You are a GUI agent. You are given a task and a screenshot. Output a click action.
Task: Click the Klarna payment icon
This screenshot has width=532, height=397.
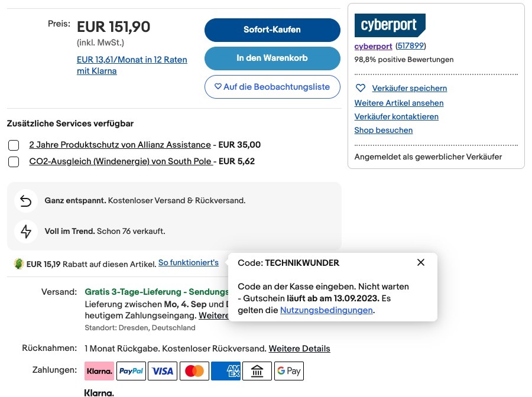tap(99, 371)
